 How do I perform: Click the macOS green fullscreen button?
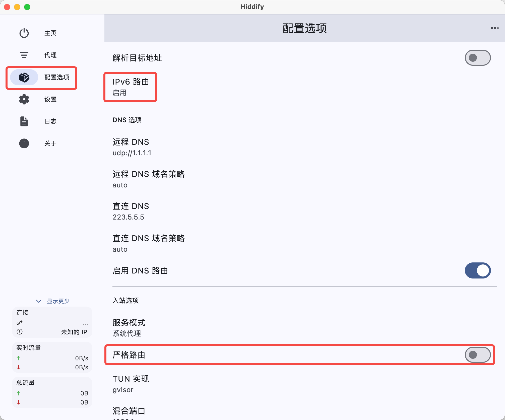coord(27,7)
